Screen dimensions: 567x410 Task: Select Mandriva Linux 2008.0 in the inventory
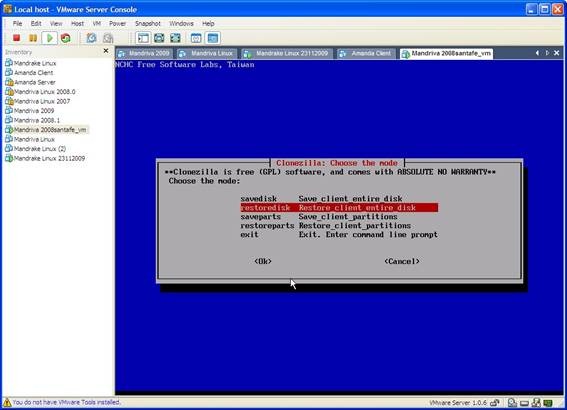40,92
